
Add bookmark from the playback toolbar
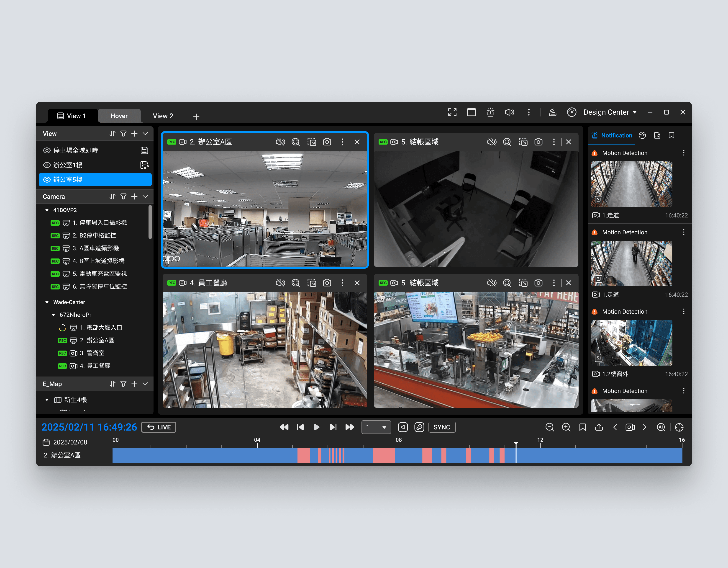tap(582, 427)
